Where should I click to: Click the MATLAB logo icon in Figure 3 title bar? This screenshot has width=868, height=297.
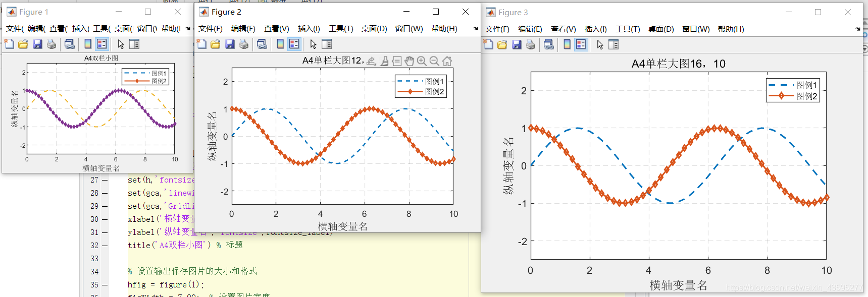tap(491, 12)
